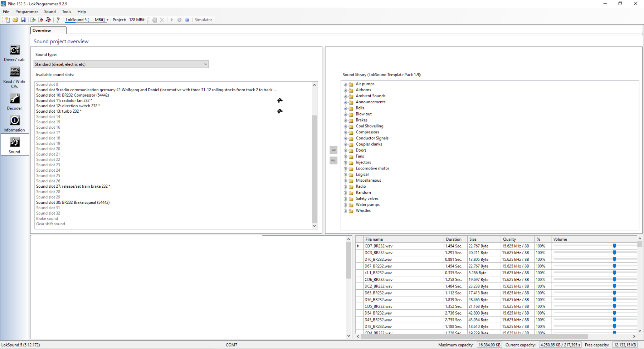Click the Simulator toolbar button
This screenshot has width=644, height=349.
(203, 20)
